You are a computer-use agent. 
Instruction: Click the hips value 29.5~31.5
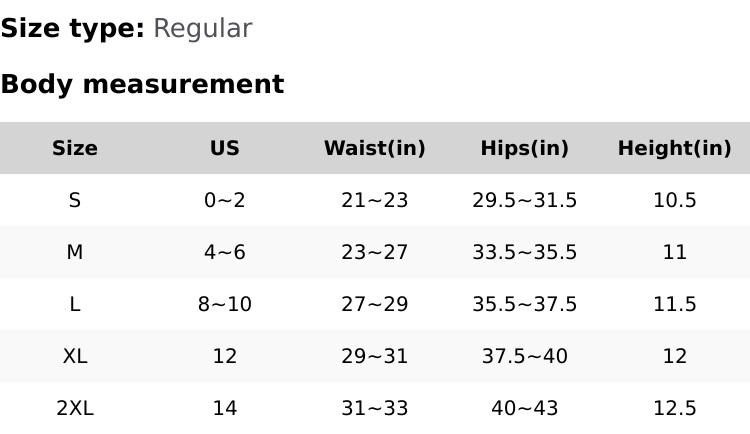[525, 200]
